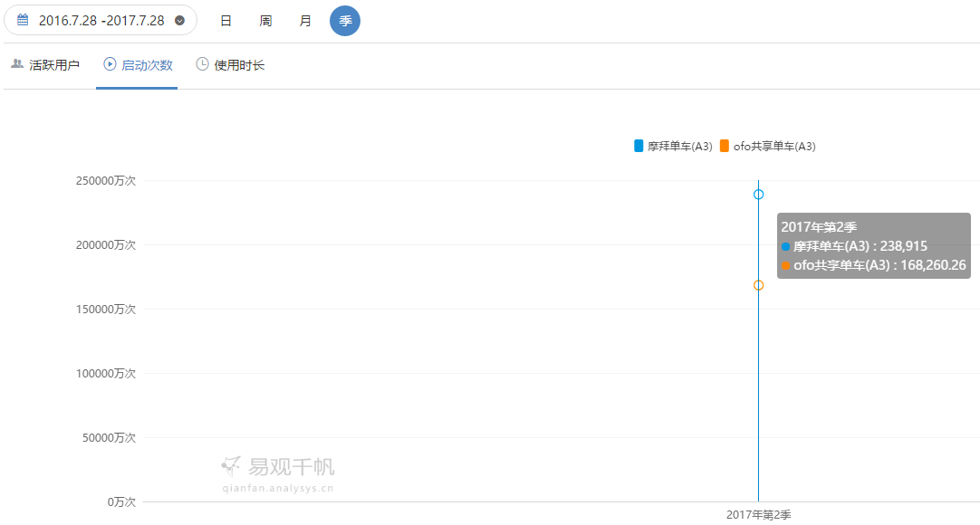Toggle the 摩拜单车(A3) legend series label
Screen dimensions: 980x525
point(679,147)
